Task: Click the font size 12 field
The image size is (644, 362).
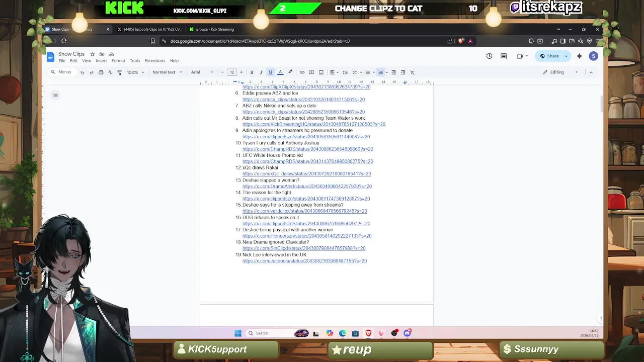Action: coord(232,72)
